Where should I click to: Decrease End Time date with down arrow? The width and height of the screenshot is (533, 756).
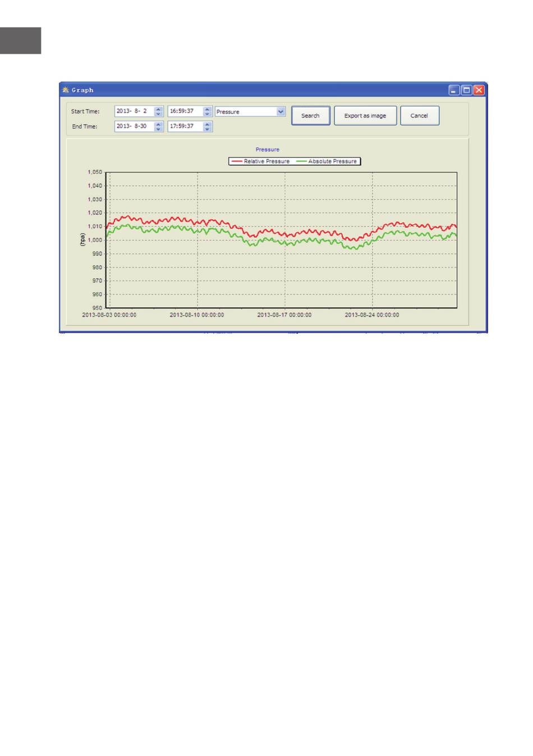click(x=159, y=129)
